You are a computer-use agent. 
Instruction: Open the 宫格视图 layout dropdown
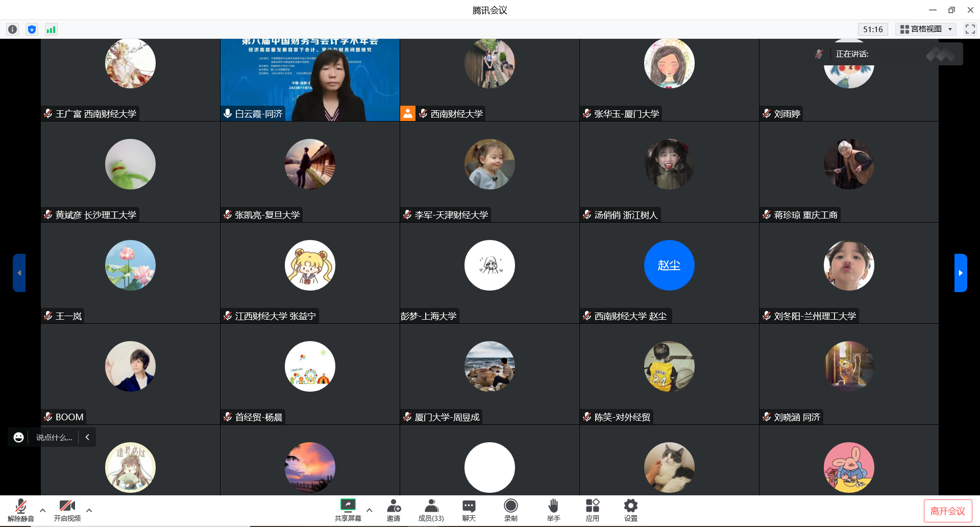pyautogui.click(x=926, y=29)
